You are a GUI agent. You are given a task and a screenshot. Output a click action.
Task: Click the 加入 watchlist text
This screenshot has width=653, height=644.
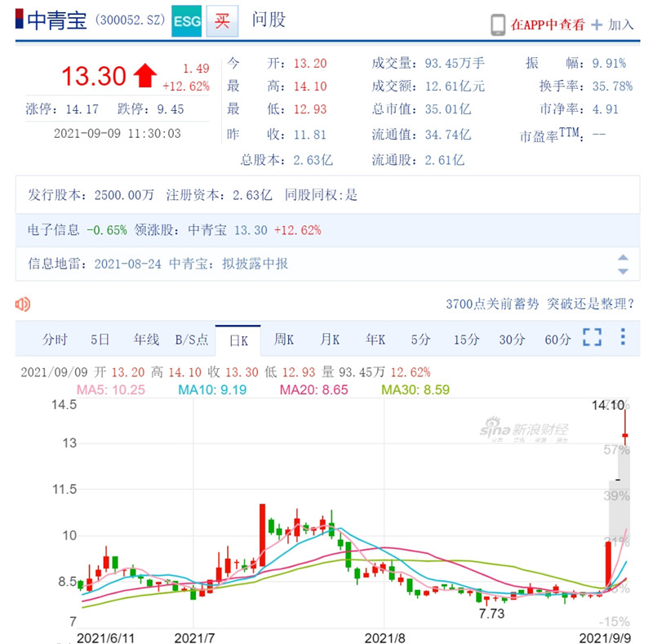point(620,24)
